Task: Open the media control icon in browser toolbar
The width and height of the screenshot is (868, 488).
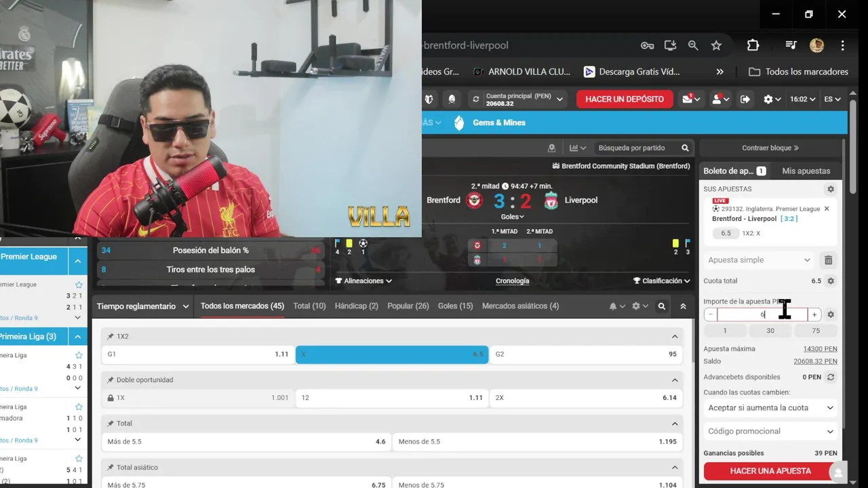Action: click(791, 45)
